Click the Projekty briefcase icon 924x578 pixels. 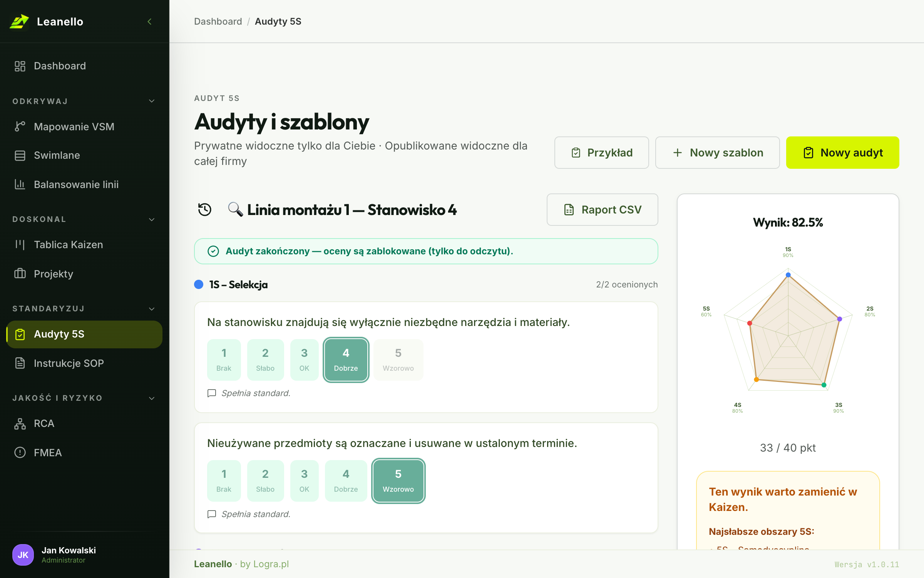point(20,274)
